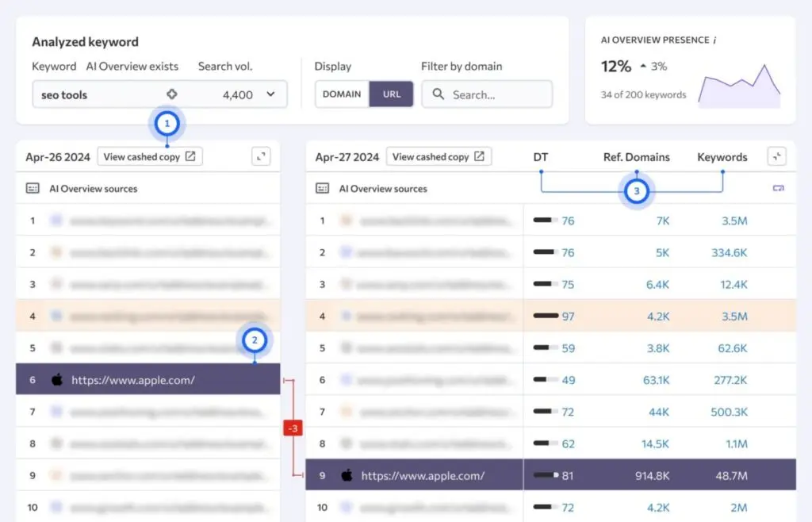812x522 pixels.
Task: Click the search magnifier icon in domain filter
Action: (x=438, y=94)
